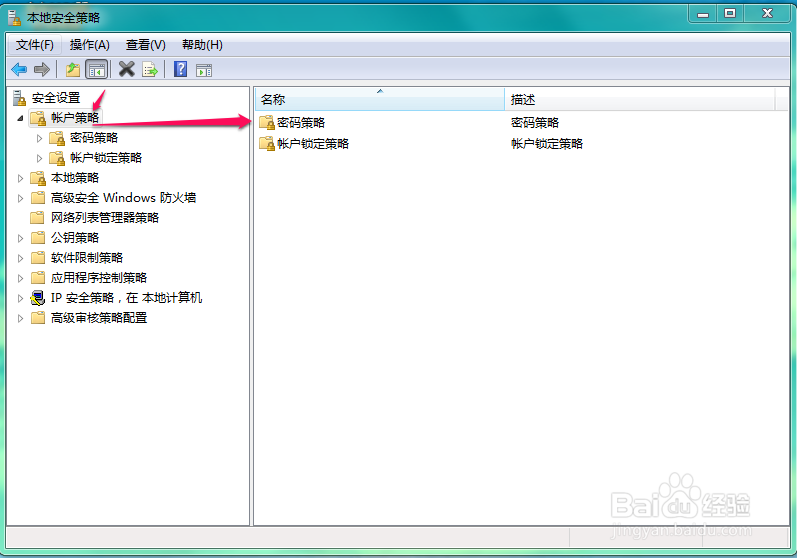Image resolution: width=797 pixels, height=558 pixels.
Task: Click the 帐户锁定策略 icon in right list
Action: click(x=267, y=144)
